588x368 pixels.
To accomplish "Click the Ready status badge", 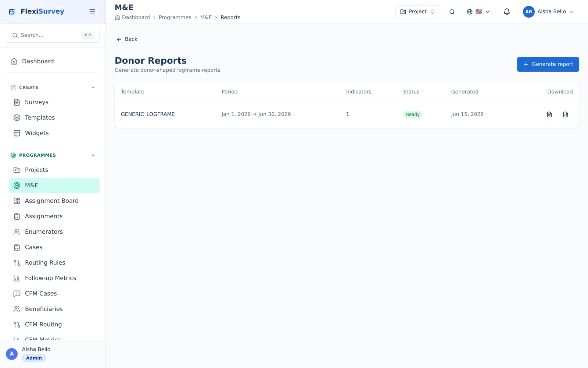I will coord(413,114).
